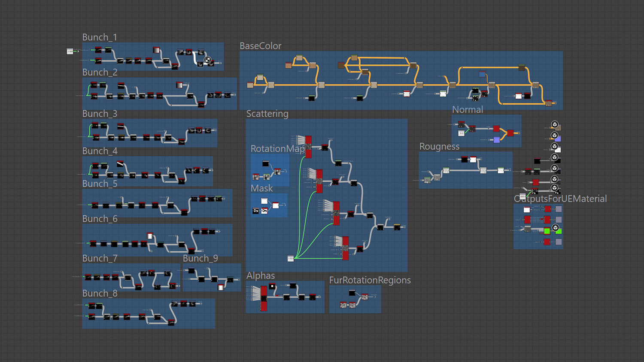644x362 pixels.
Task: Select the Bunch_9 frame title
Action: (200, 258)
